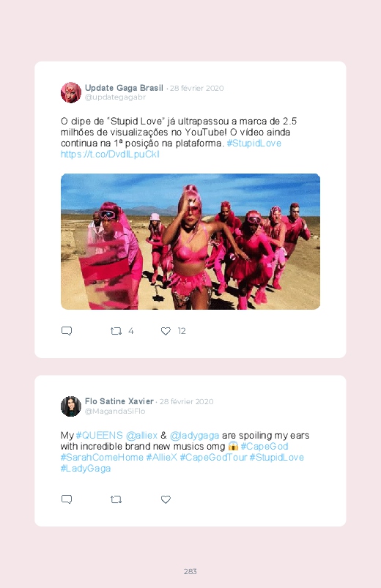Click the @alliex mention

141,436
